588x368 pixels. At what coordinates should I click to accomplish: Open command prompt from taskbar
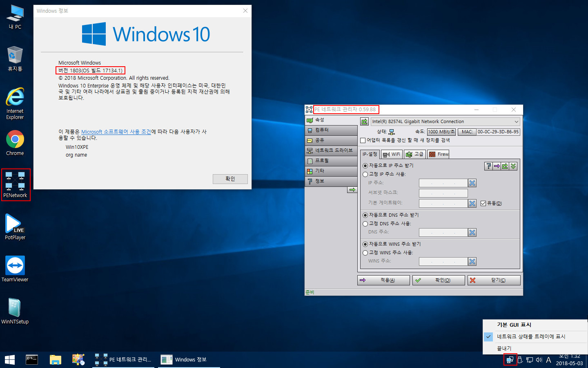pyautogui.click(x=32, y=360)
